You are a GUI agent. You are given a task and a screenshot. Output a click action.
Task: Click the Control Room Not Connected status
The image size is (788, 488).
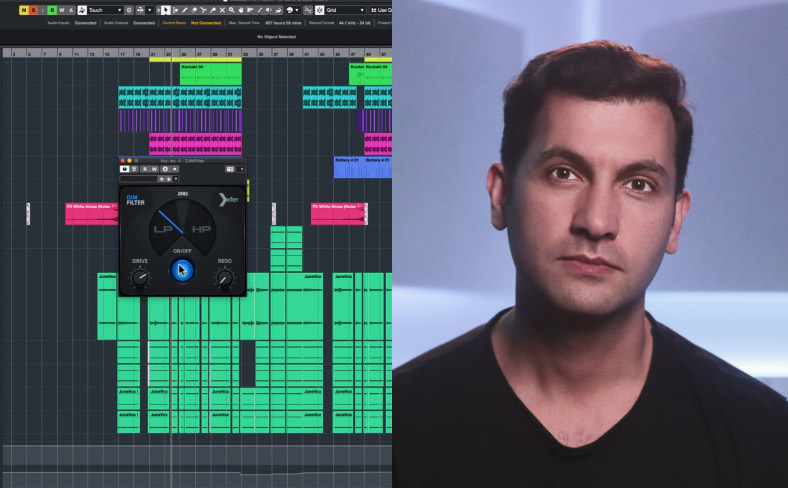point(191,23)
